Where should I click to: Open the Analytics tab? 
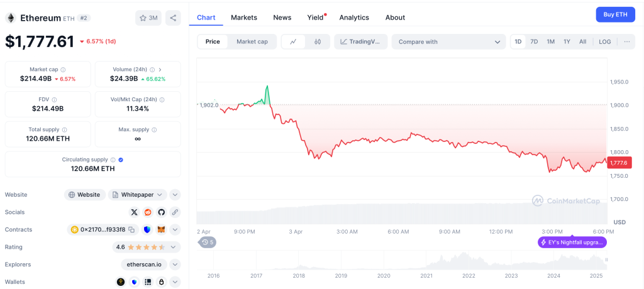(354, 18)
